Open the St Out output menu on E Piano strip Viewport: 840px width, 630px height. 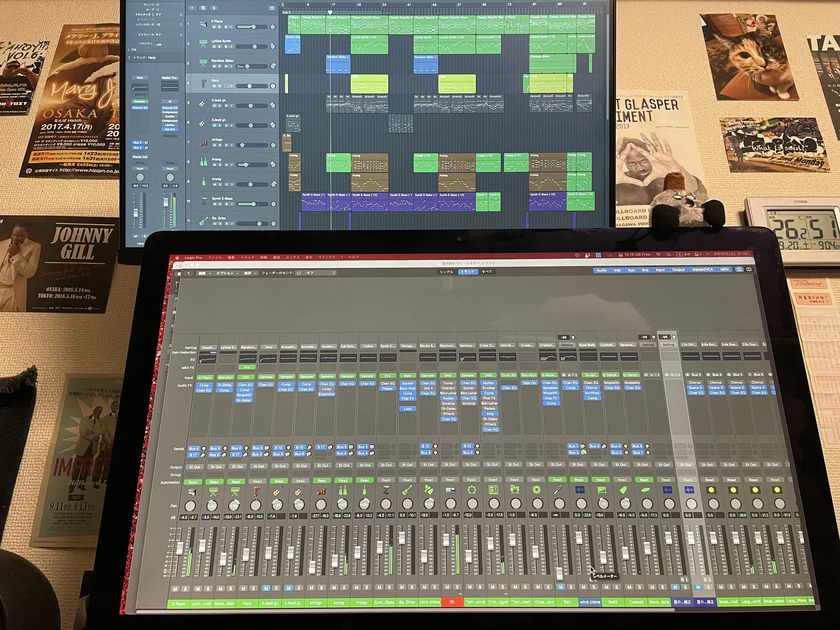[x=195, y=467]
